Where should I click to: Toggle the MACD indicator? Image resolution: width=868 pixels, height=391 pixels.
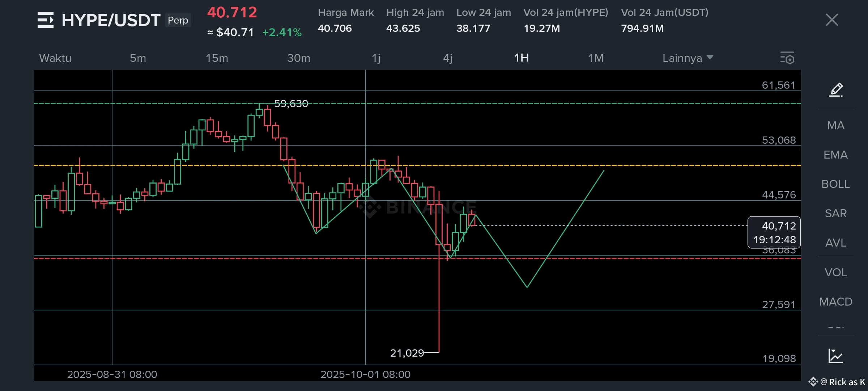[x=836, y=302]
